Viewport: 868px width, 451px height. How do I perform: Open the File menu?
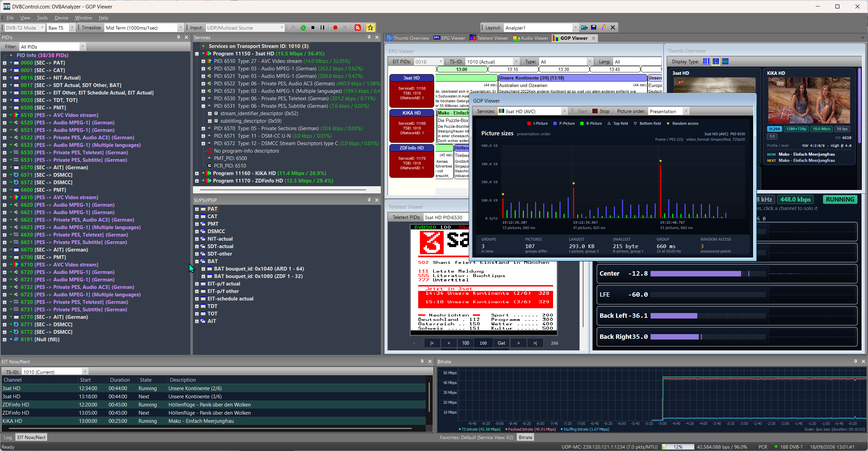point(10,18)
